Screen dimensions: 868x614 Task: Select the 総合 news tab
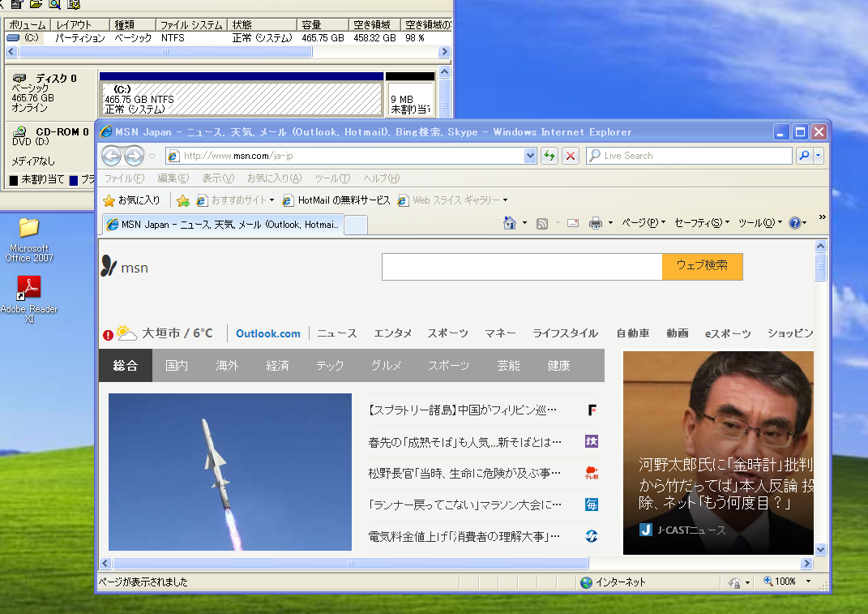click(125, 366)
